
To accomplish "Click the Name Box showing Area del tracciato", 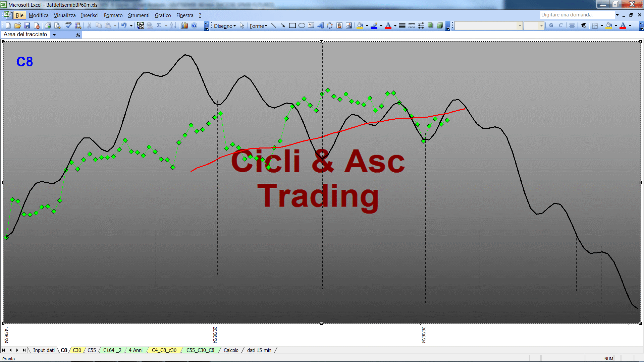I will 25,35.
